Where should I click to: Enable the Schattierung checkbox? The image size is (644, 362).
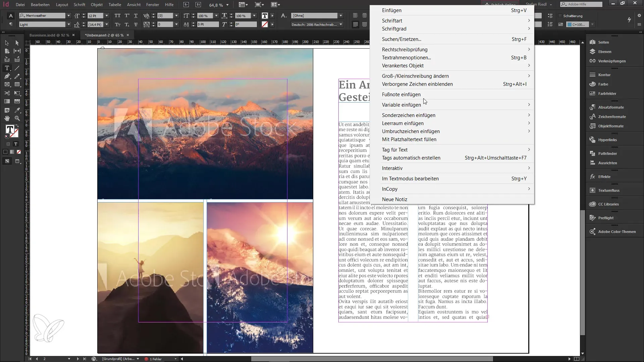pos(560,16)
